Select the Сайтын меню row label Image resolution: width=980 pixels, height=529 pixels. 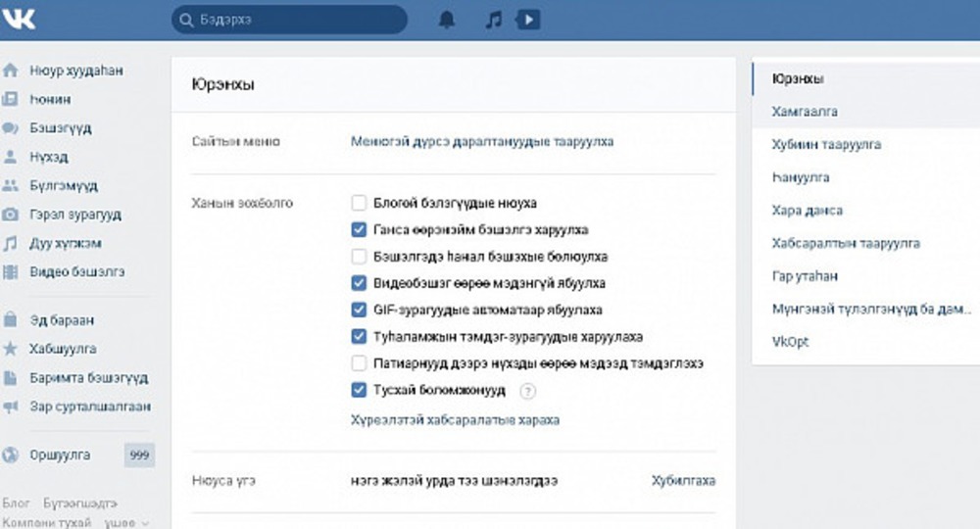(x=235, y=142)
